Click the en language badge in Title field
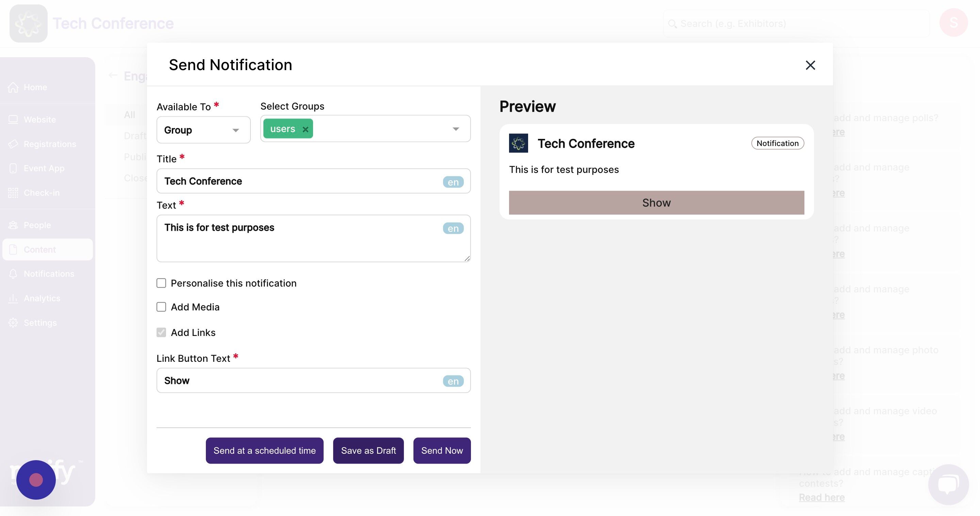Image resolution: width=980 pixels, height=516 pixels. coord(453,182)
